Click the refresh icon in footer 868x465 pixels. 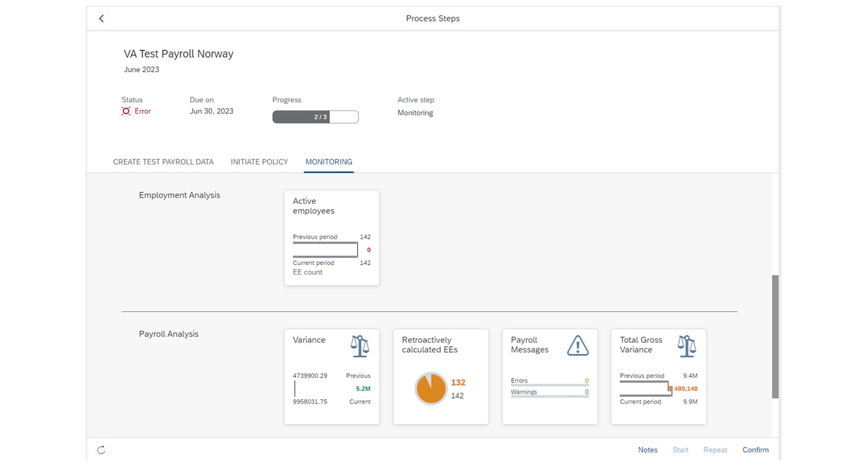(x=101, y=450)
